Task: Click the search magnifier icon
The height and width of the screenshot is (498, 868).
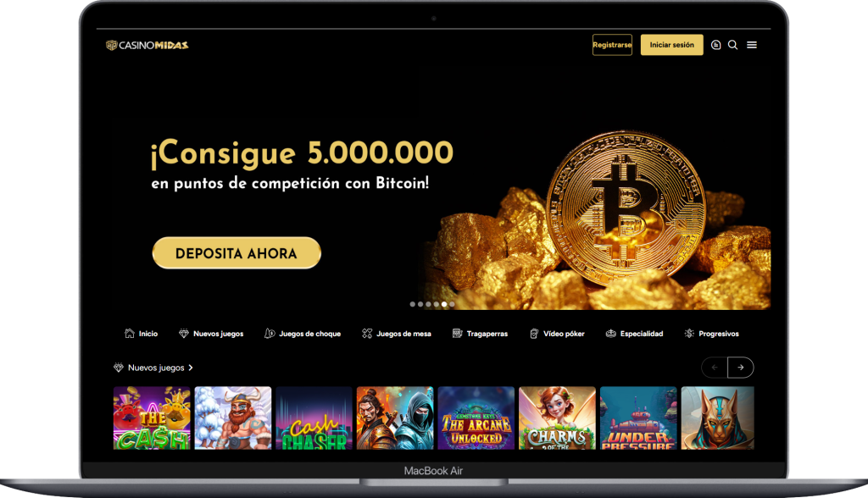Action: point(733,45)
